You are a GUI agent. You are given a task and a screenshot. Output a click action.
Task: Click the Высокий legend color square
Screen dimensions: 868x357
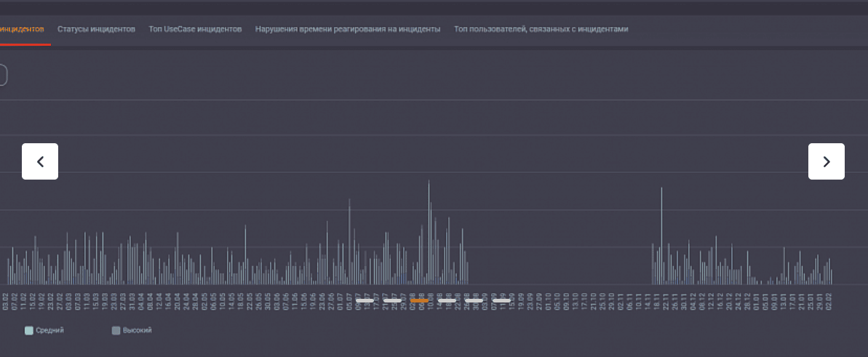coord(116,331)
